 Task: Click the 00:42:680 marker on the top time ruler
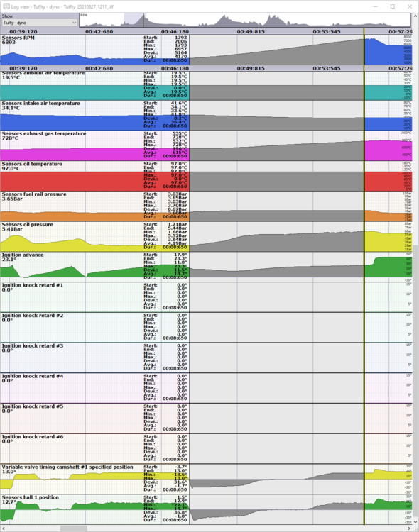coord(99,31)
